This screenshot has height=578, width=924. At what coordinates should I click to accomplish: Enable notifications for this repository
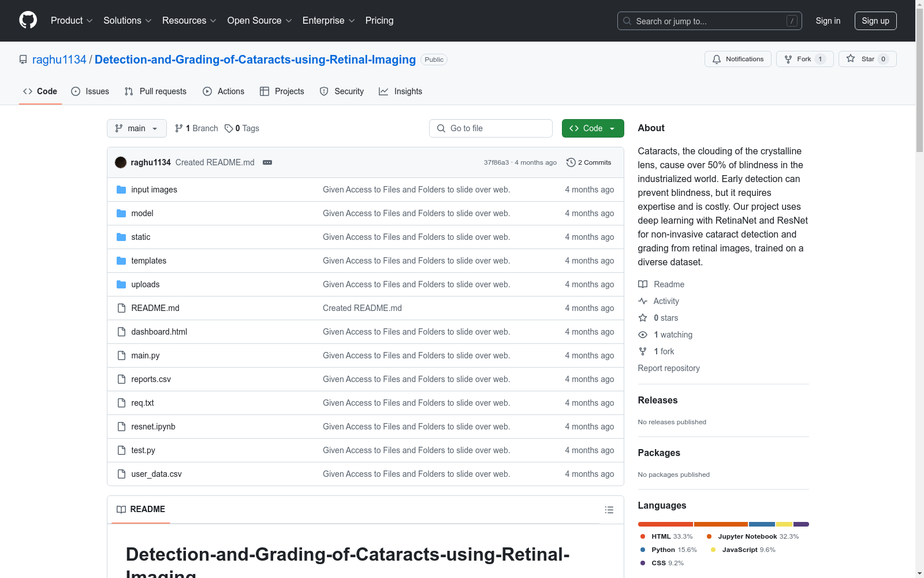(x=737, y=59)
